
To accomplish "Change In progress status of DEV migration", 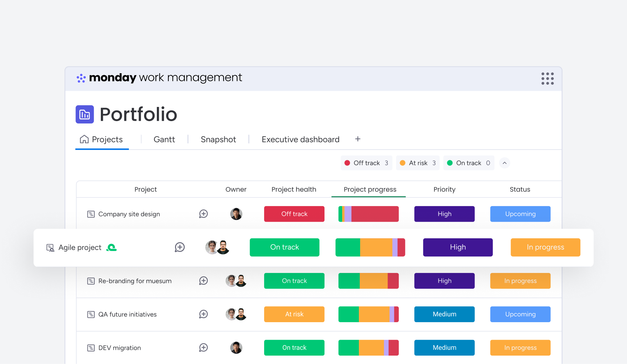I will click(520, 347).
